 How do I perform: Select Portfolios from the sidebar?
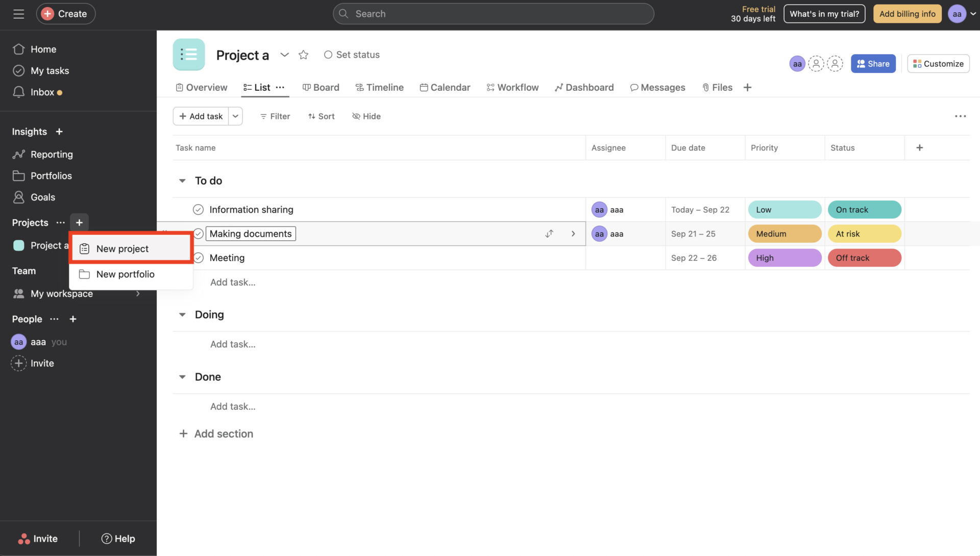pos(51,175)
